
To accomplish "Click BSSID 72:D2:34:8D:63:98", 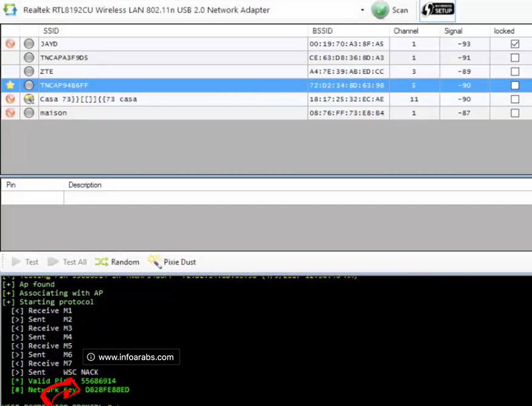I will pos(347,85).
